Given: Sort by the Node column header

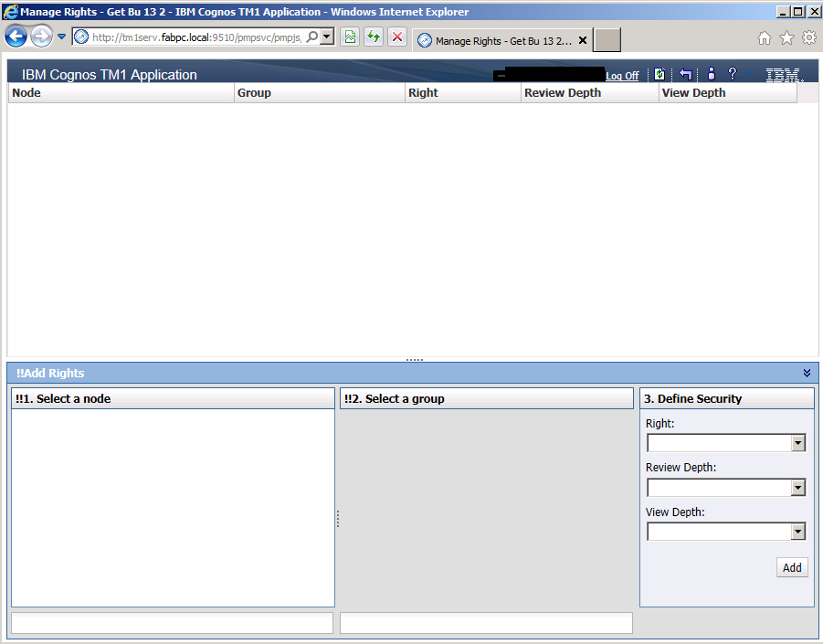Looking at the screenshot, I should point(121,93).
